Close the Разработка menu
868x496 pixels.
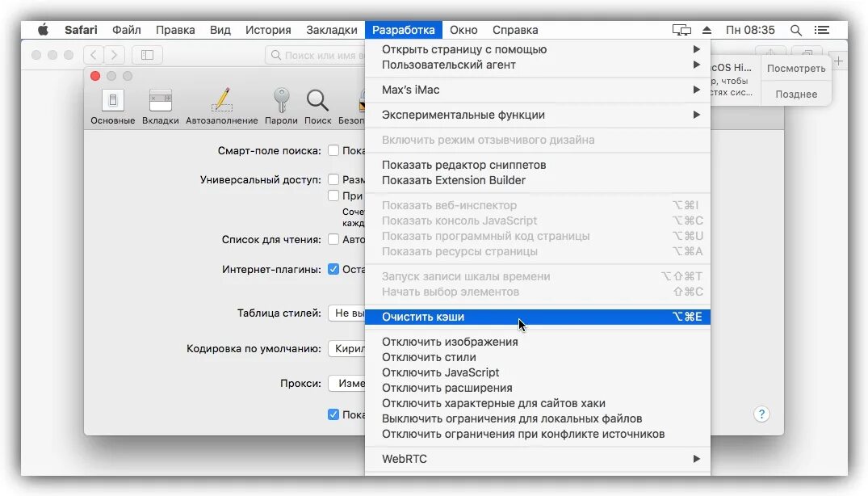tap(404, 30)
